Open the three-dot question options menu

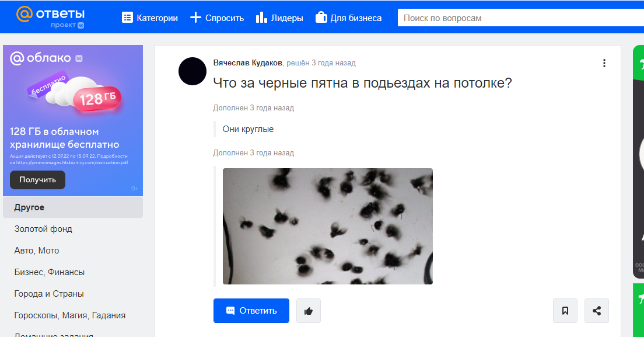coord(604,63)
